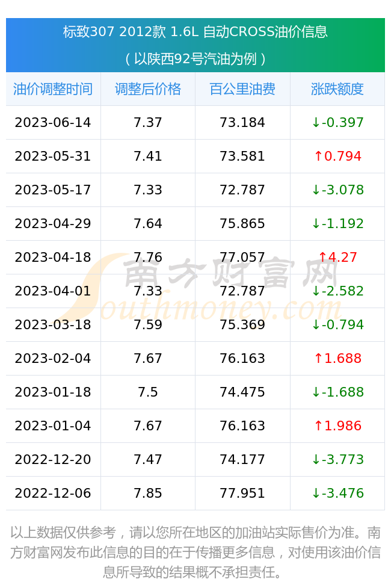Select the date cell 2023-05-31

(53, 156)
